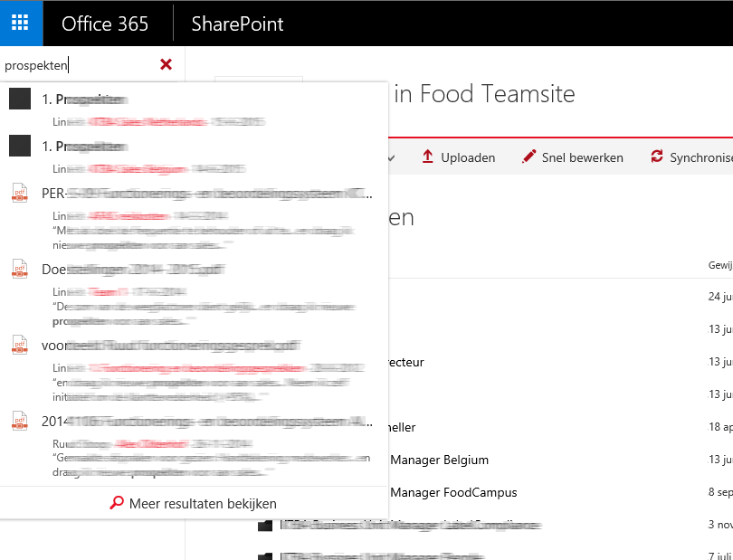The image size is (733, 560).
Task: Click Uploaden in the toolbar
Action: point(468,157)
